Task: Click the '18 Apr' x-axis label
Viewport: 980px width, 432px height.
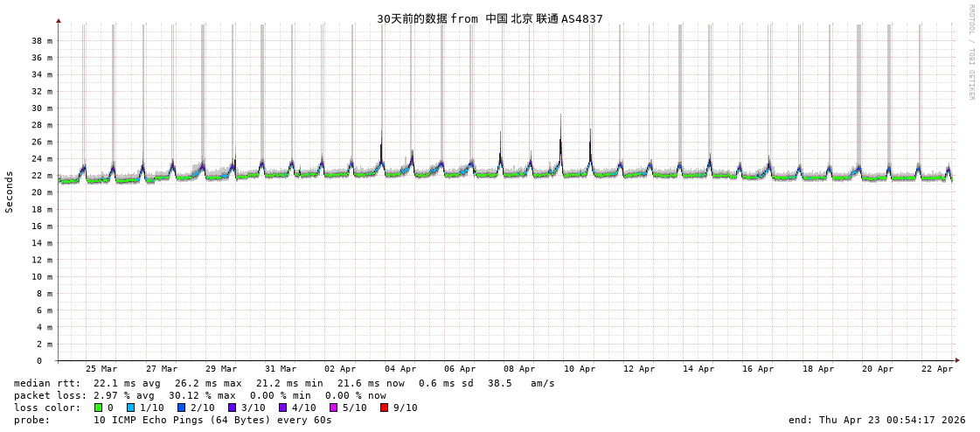Action: (x=818, y=370)
